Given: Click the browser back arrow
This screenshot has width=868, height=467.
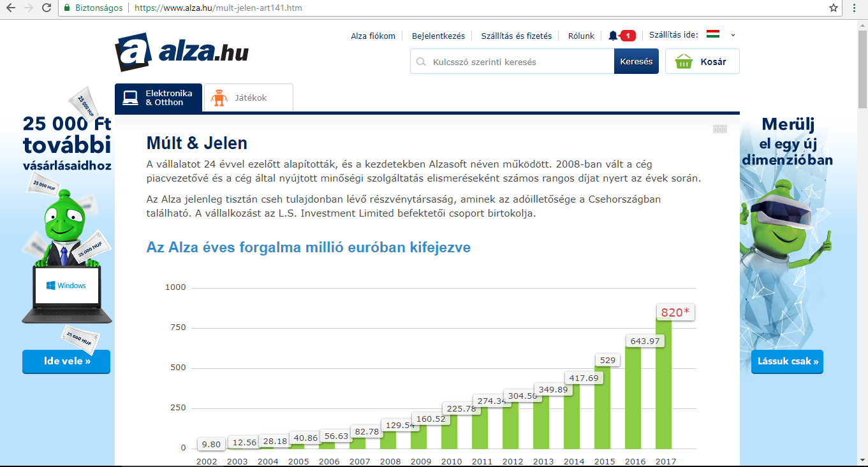Looking at the screenshot, I should [10, 8].
